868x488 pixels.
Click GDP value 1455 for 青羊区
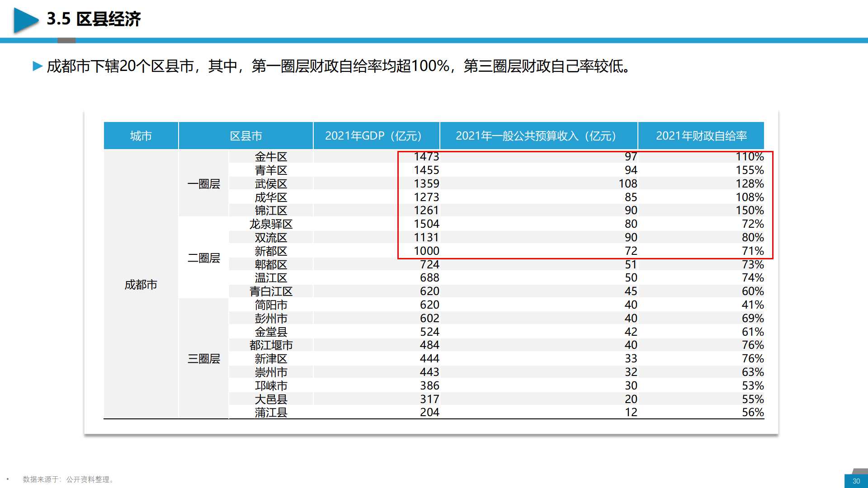tap(426, 170)
